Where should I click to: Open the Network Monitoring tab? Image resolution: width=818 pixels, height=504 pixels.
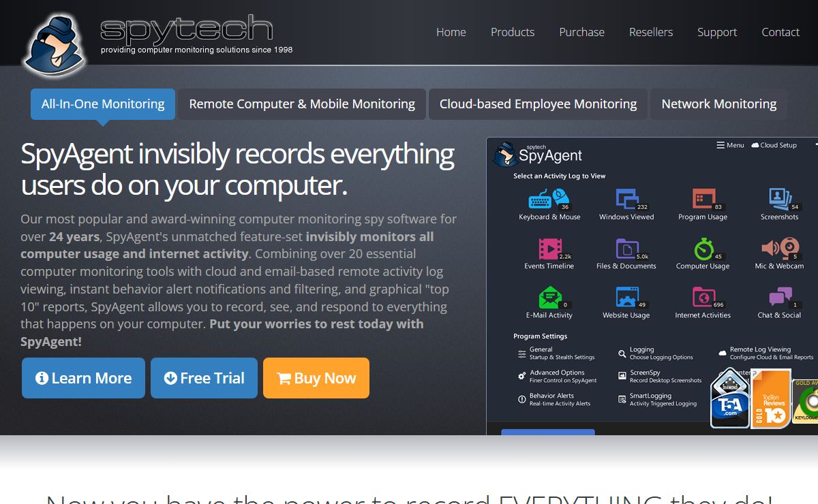718,104
